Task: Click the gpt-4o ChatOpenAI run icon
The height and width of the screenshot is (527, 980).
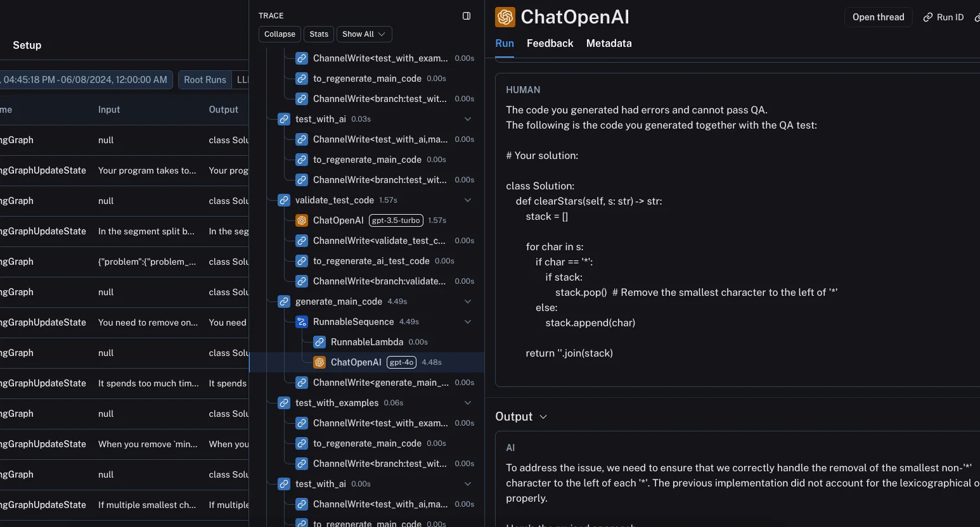Action: pos(319,362)
